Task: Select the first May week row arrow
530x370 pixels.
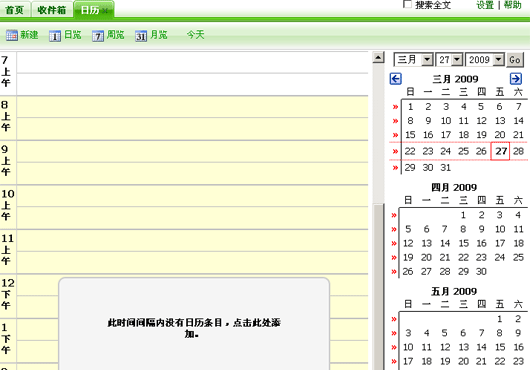Action: (x=394, y=319)
